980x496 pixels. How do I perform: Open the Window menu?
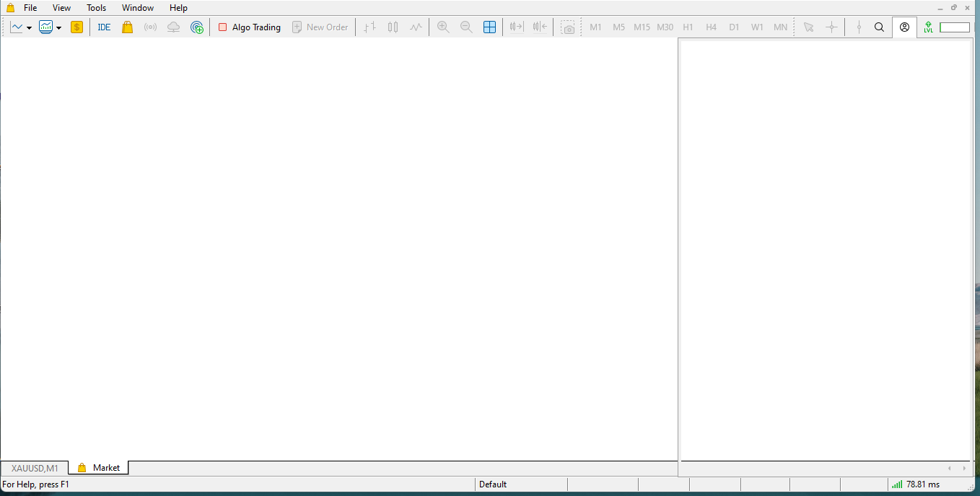coord(137,8)
